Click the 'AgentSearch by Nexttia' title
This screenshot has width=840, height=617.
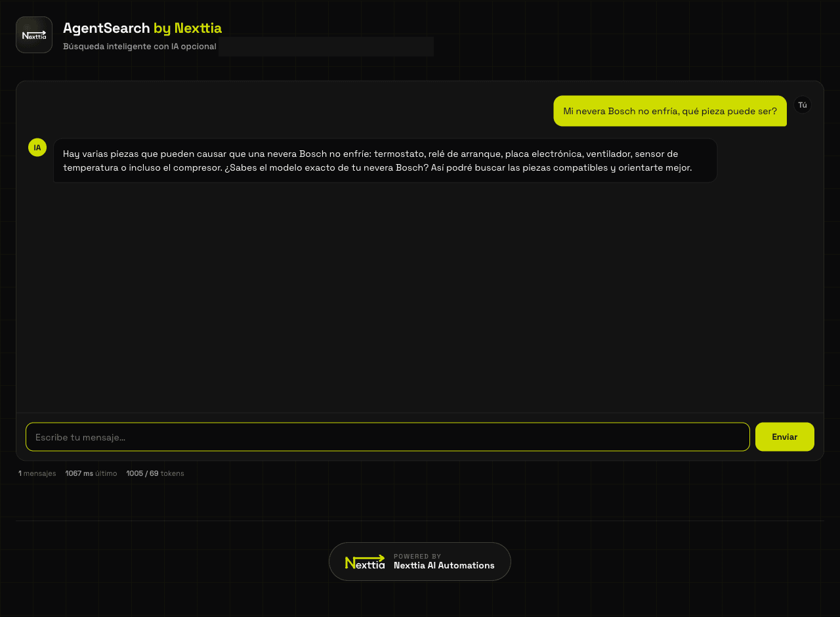142,28
